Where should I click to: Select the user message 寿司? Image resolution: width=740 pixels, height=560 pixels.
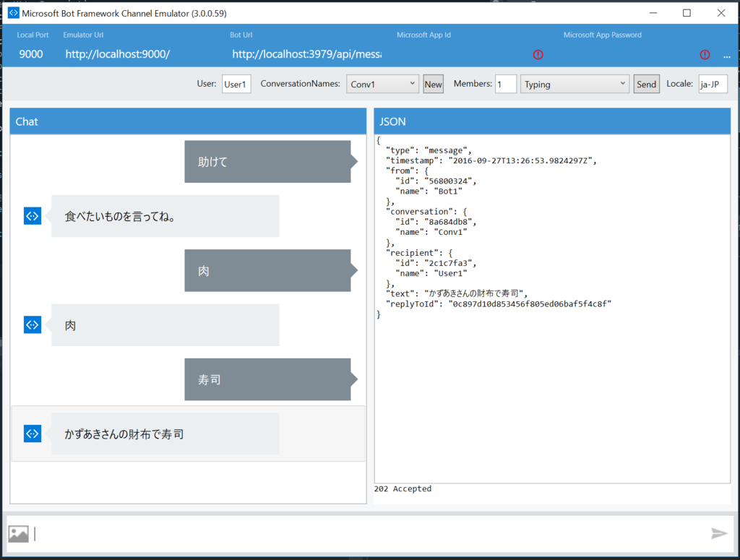click(x=267, y=379)
